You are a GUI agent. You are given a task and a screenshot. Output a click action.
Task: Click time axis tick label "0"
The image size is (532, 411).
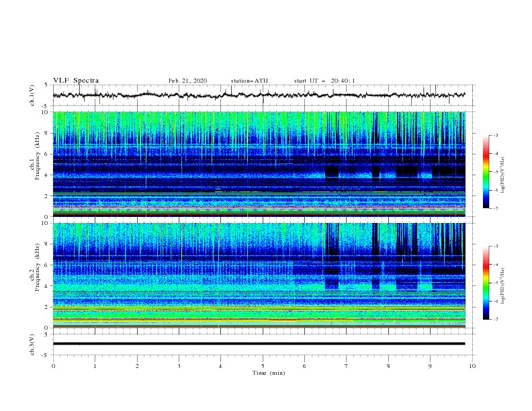53,366
